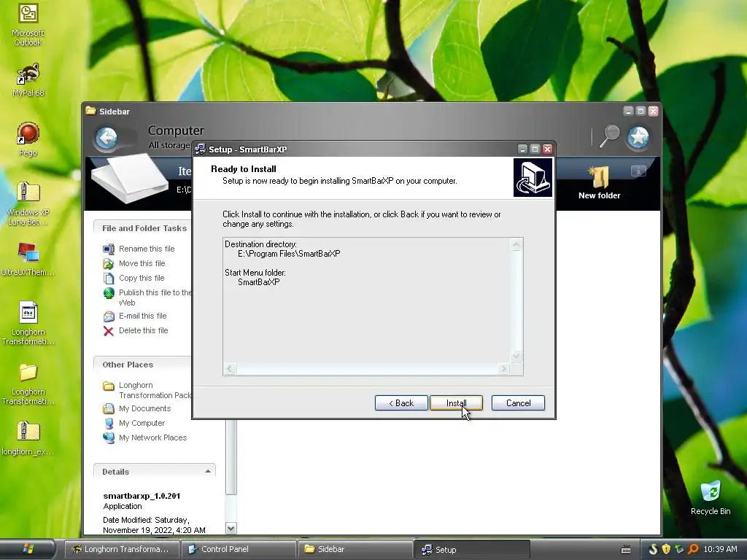Open Microsoft Outlook desktop icon
Screen dimensions: 747x560
[x=28, y=25]
